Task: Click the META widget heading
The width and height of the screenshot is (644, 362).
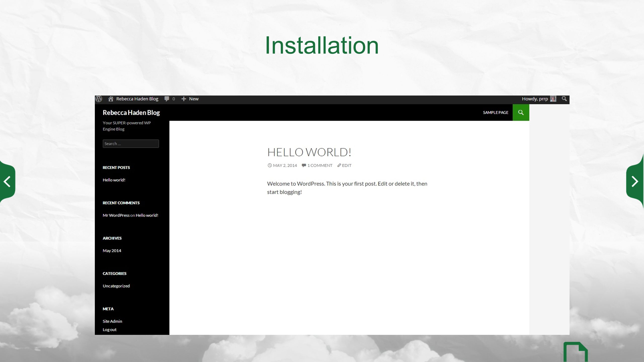Action: 108,309
